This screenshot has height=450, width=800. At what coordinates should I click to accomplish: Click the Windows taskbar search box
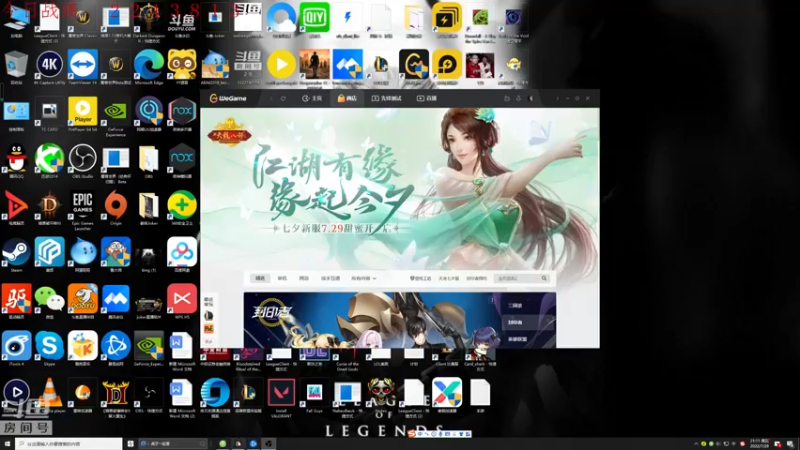coord(69,444)
